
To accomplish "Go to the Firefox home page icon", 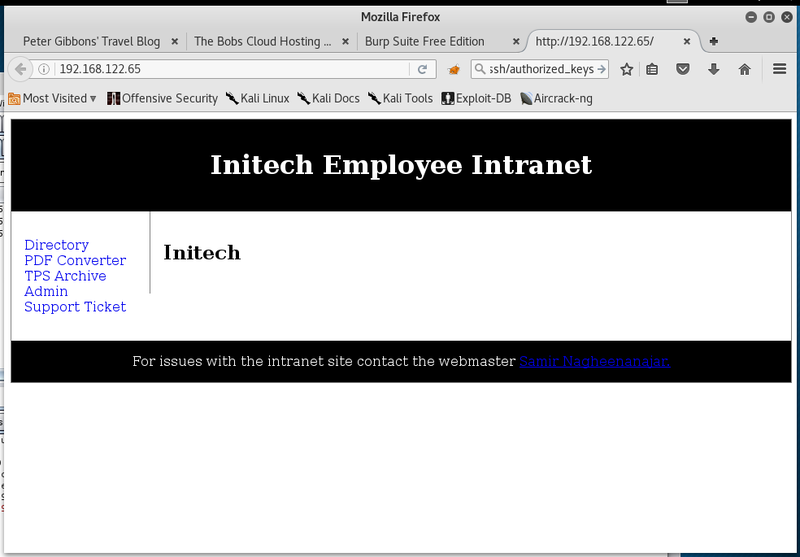I will click(744, 69).
